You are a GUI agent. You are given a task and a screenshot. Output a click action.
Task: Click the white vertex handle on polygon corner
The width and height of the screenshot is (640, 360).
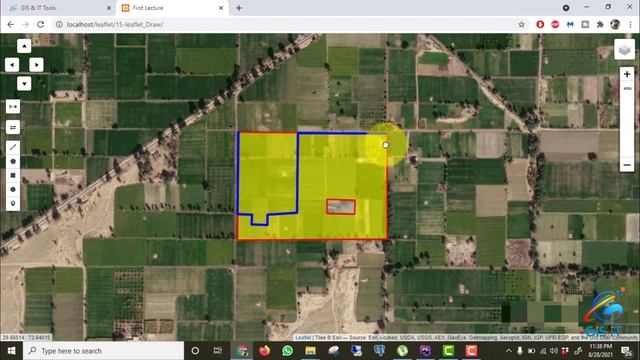coord(386,145)
